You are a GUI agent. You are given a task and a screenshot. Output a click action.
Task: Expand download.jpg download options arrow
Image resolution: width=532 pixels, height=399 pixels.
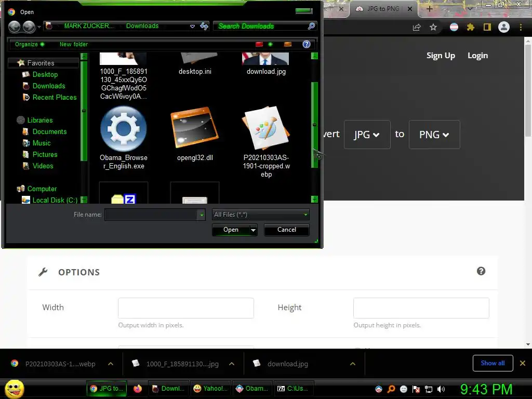point(353,364)
